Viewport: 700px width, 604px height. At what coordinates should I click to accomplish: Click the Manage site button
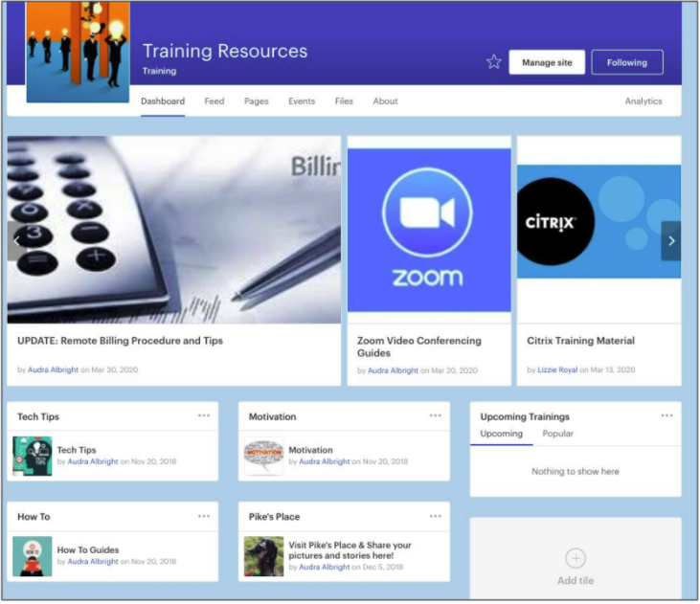547,62
